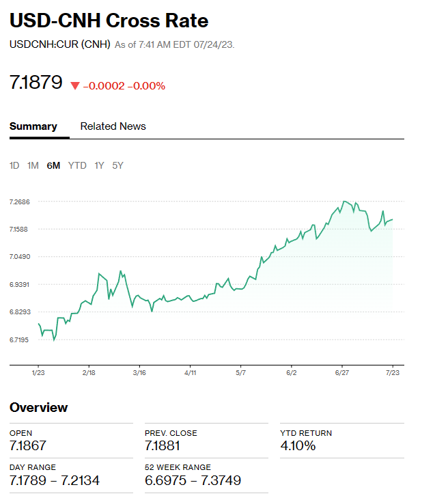Click the current price 7.1879
Screen dimensions: 448x498
[36, 83]
